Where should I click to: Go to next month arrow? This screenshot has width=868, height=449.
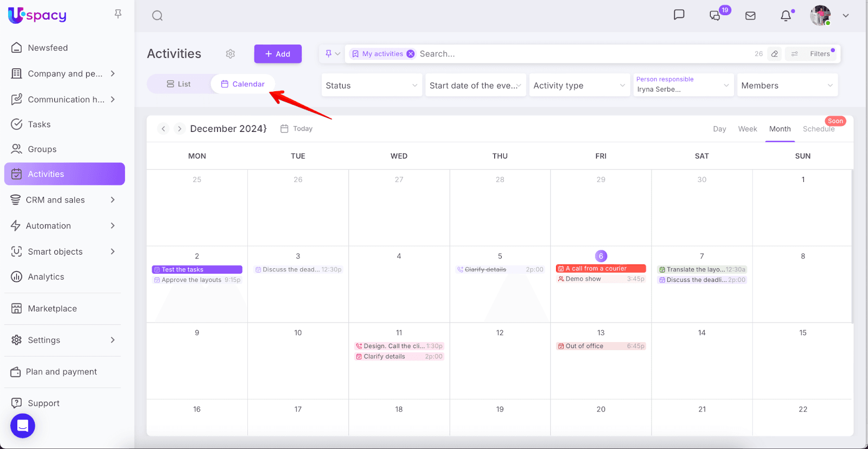pyautogui.click(x=180, y=129)
